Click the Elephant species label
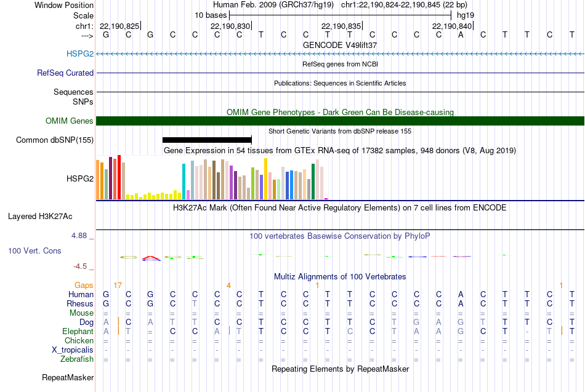Screen dimensions: 585x392 78,331
